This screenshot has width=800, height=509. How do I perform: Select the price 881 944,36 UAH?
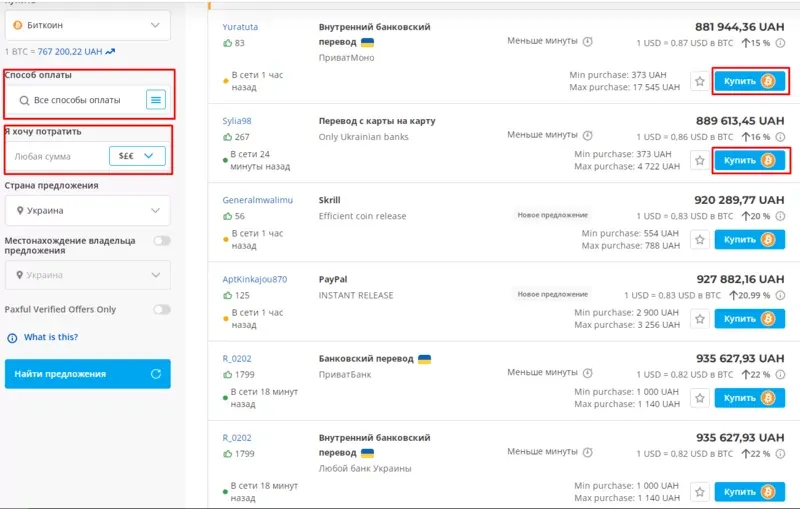[739, 27]
